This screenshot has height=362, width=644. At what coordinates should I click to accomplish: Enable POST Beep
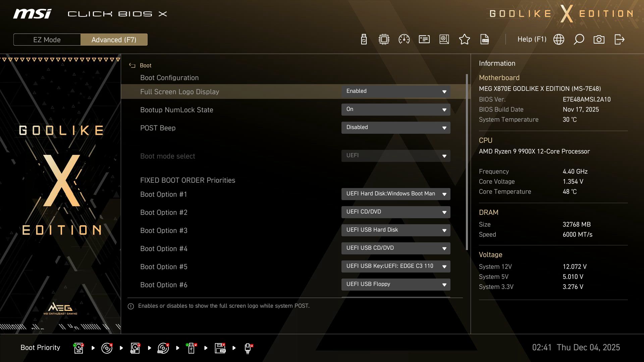point(396,127)
